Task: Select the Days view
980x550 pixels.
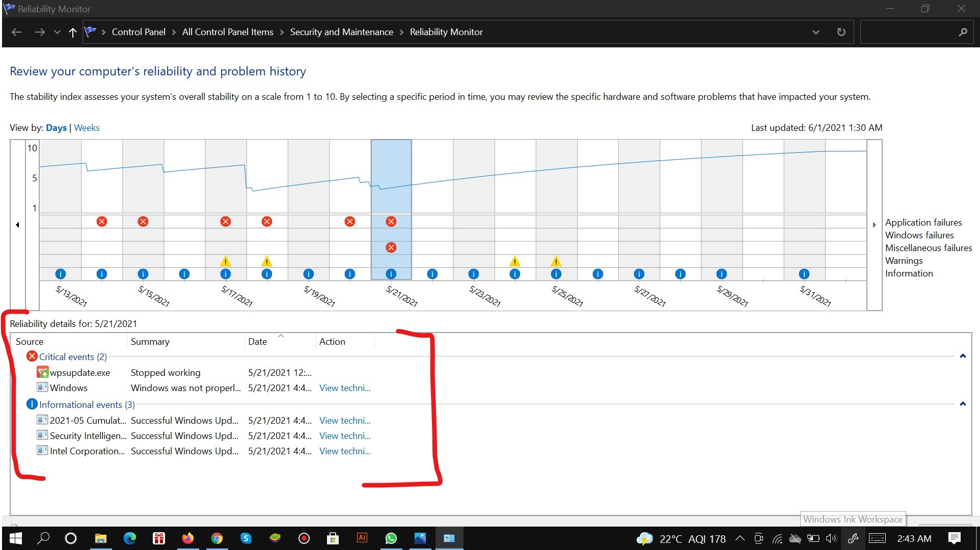Action: click(56, 128)
